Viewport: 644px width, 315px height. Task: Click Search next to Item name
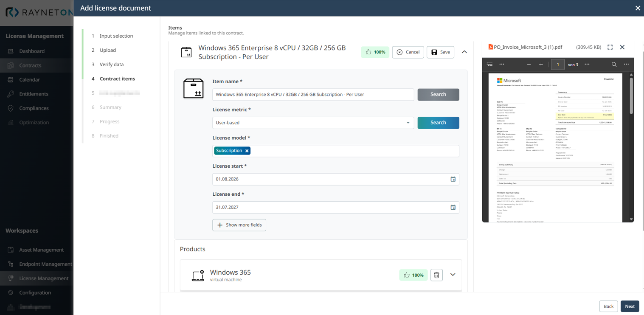(438, 95)
